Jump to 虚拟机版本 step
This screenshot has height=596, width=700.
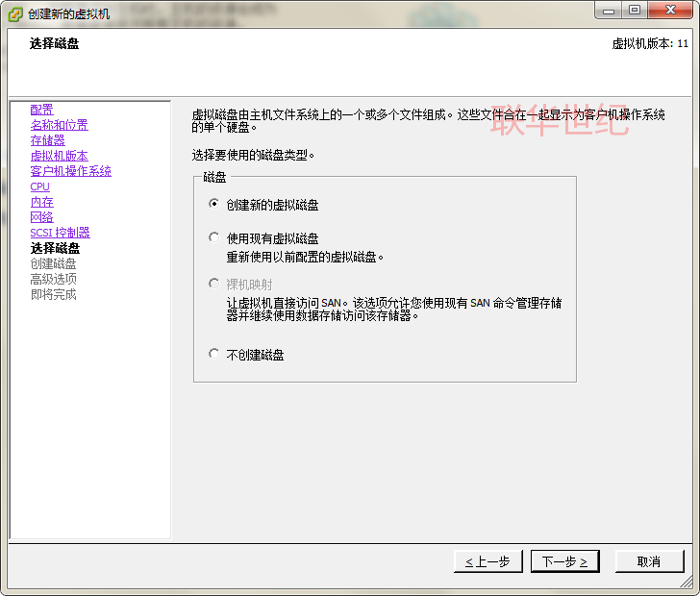[59, 156]
